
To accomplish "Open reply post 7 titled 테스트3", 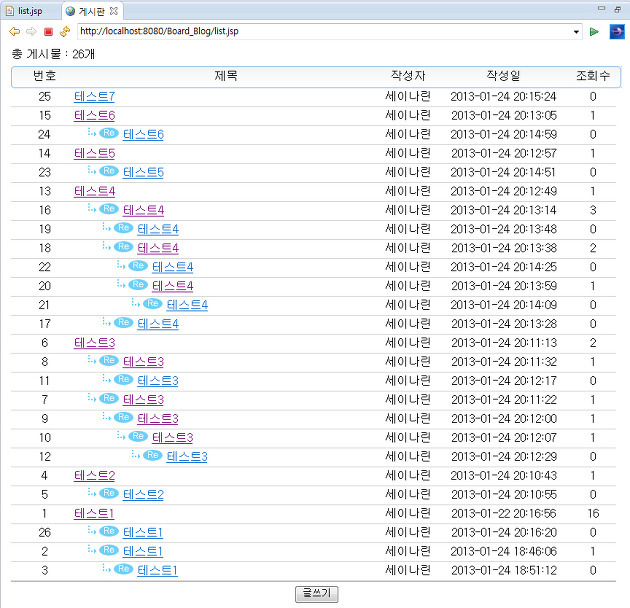I will 143,399.
